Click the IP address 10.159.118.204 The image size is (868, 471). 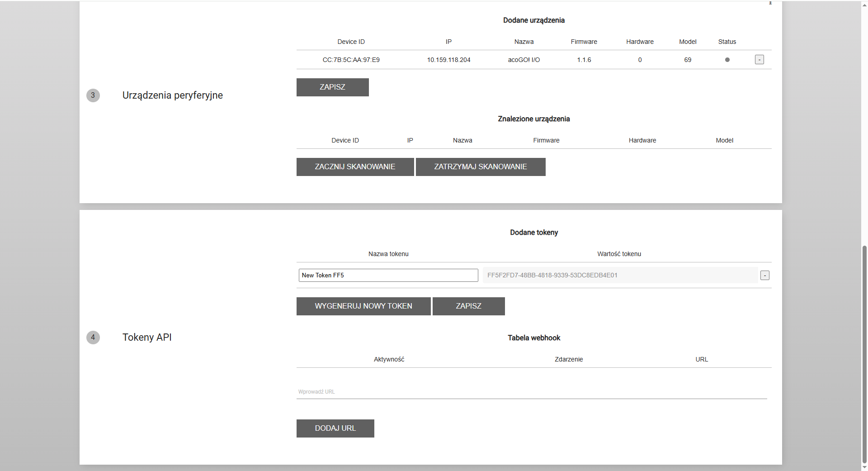tap(448, 60)
